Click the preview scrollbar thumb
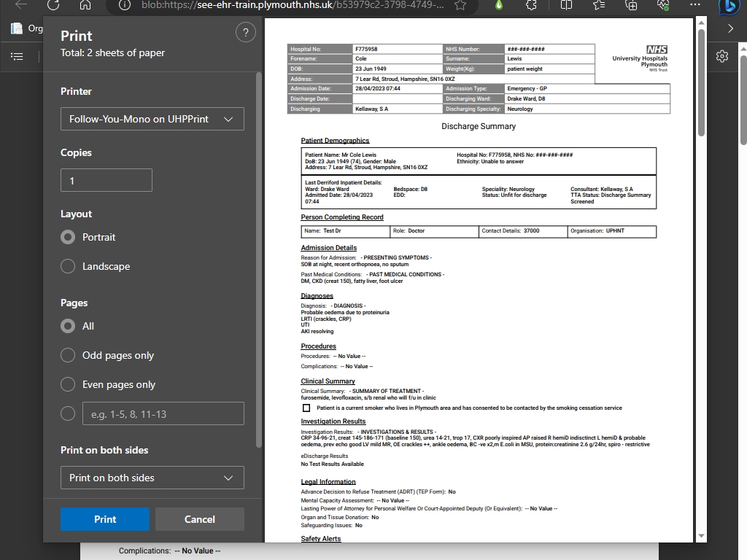Image resolution: width=747 pixels, height=560 pixels. pos(701,82)
